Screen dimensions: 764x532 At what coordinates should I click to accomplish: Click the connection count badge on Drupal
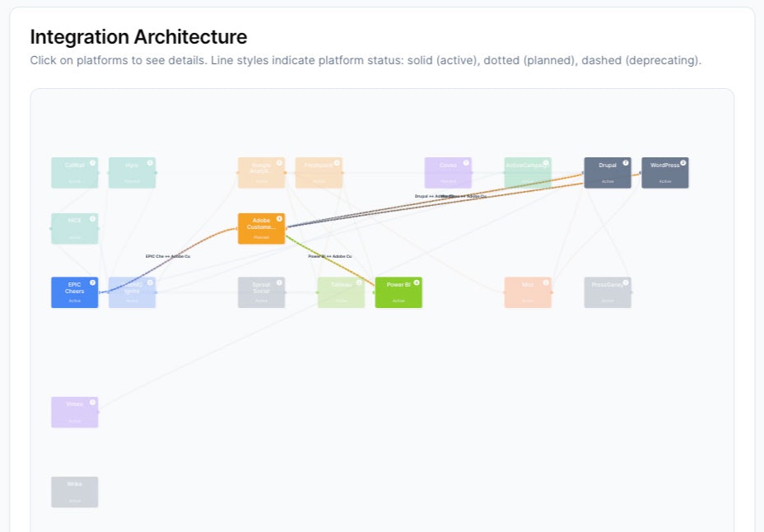(626, 163)
